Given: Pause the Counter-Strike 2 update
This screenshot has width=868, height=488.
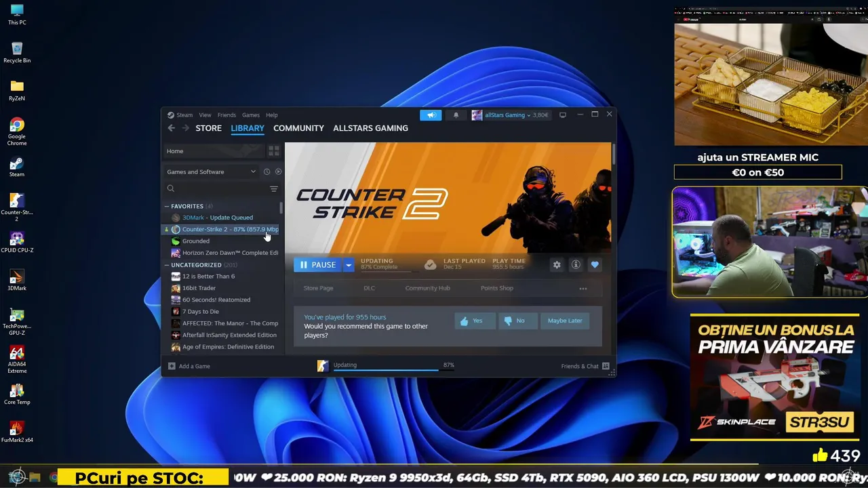Looking at the screenshot, I should (x=318, y=265).
